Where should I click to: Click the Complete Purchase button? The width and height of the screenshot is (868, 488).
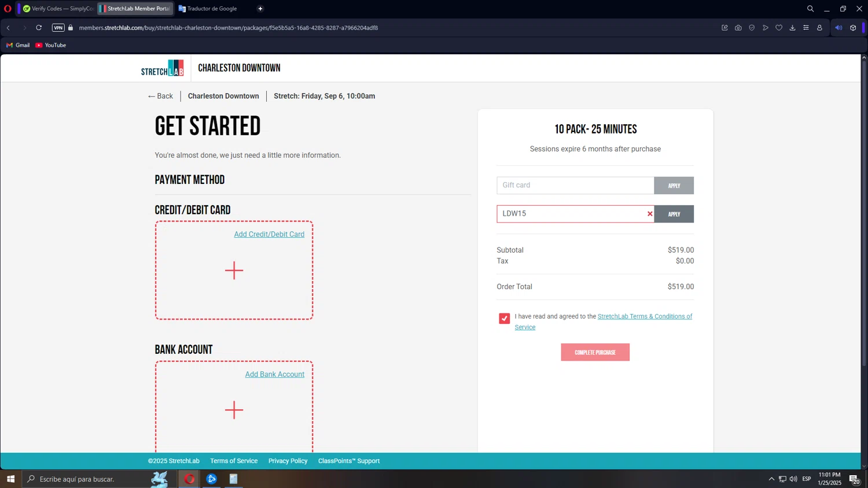pos(595,352)
